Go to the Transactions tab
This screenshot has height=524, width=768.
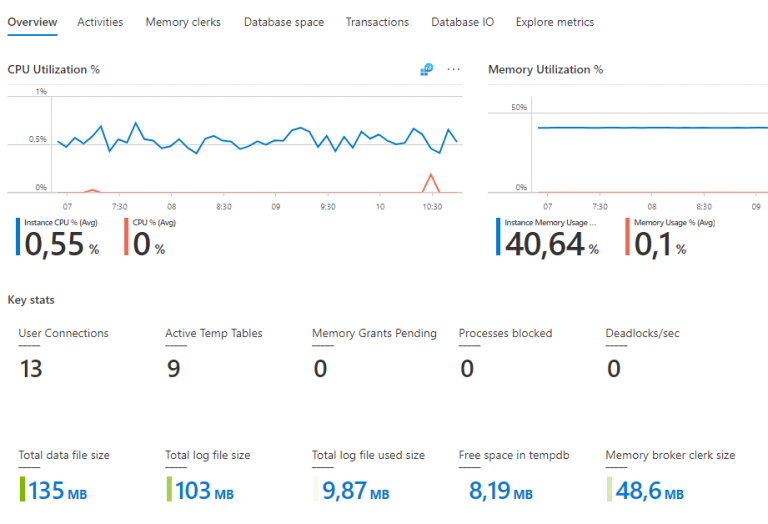pyautogui.click(x=377, y=22)
